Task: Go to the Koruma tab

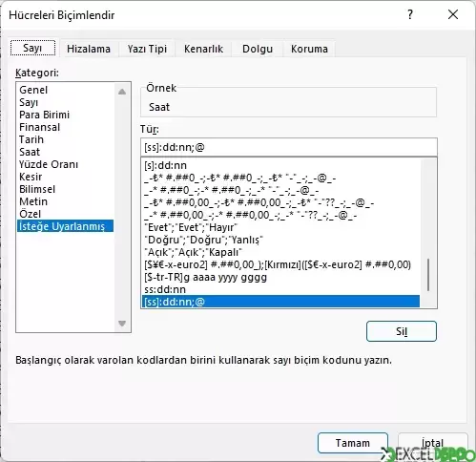Action: click(309, 49)
